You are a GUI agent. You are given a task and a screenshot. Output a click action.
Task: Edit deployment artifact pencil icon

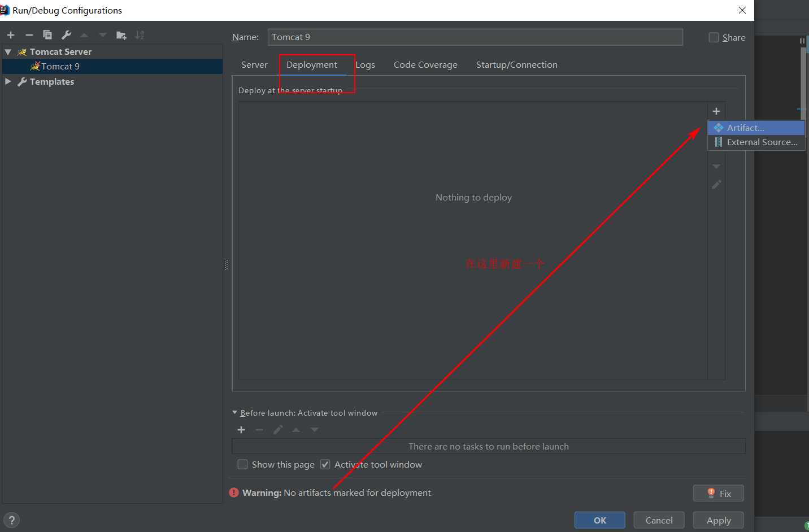(716, 185)
